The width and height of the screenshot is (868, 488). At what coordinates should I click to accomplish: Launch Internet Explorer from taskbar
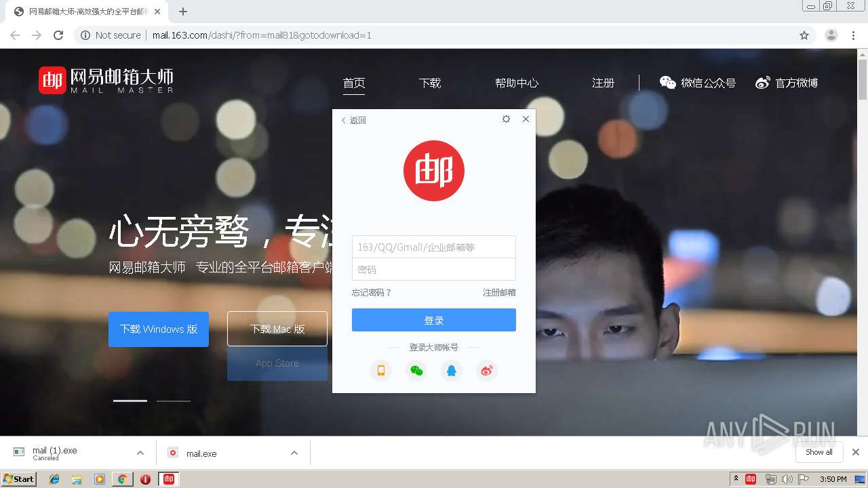tap(54, 479)
